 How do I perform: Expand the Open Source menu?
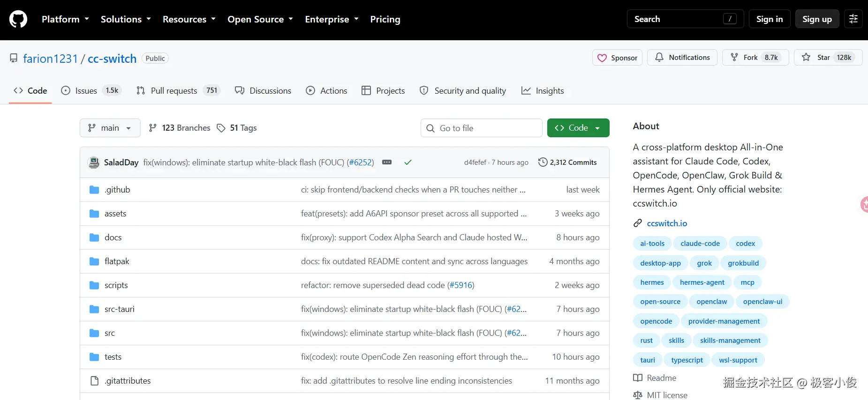(260, 19)
